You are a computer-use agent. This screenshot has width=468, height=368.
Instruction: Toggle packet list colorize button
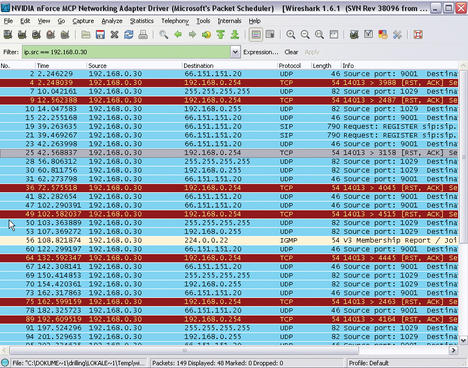pyautogui.click(x=256, y=35)
